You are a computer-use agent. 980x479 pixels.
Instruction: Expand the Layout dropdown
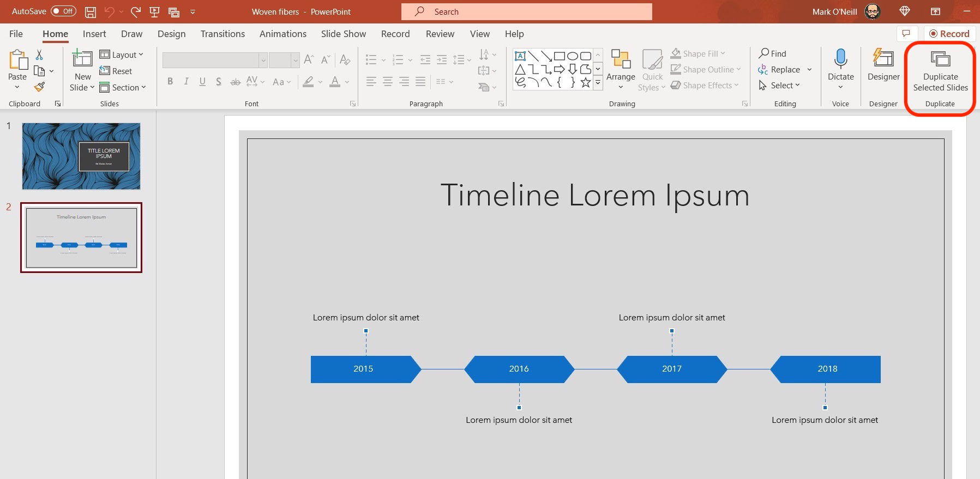coord(122,54)
